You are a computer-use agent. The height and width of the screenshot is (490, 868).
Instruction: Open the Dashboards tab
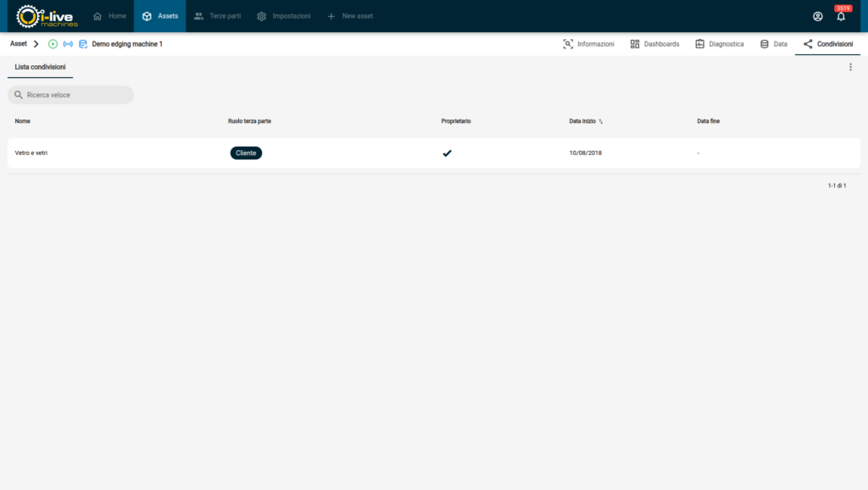coord(654,44)
